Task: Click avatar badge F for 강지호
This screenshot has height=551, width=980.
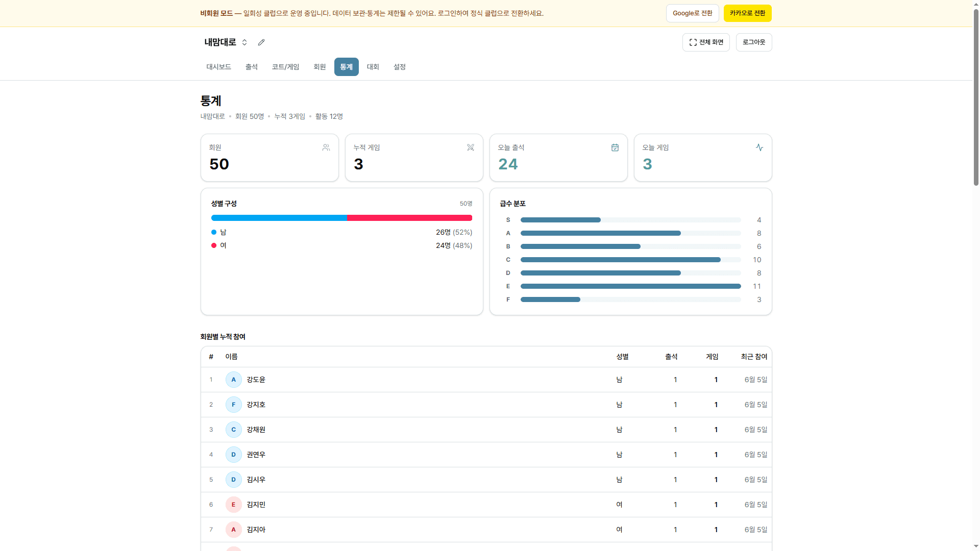Action: point(234,405)
